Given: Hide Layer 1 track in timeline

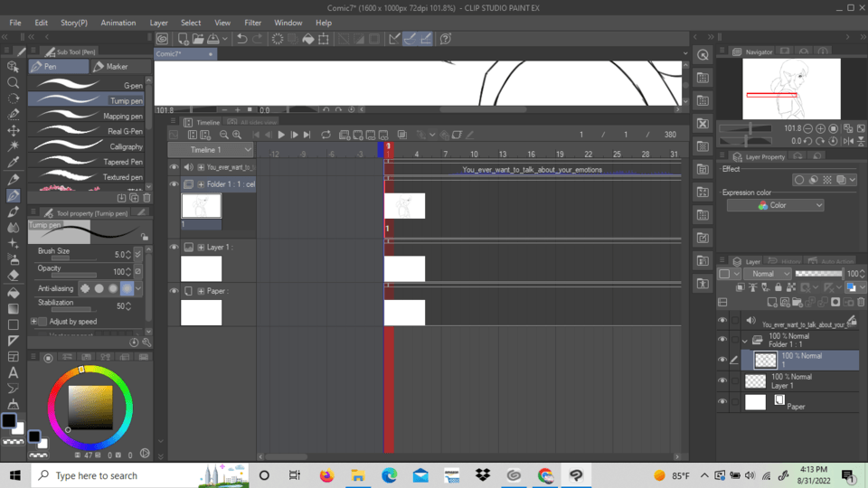Looking at the screenshot, I should 174,247.
